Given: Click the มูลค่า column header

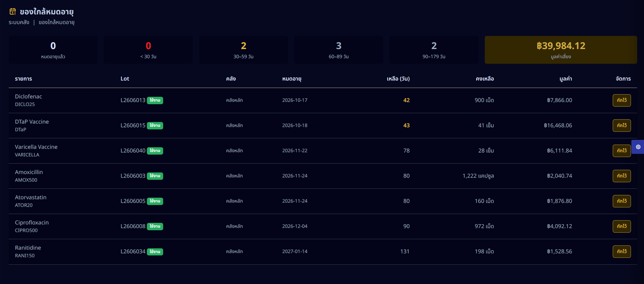Looking at the screenshot, I should coord(566,79).
